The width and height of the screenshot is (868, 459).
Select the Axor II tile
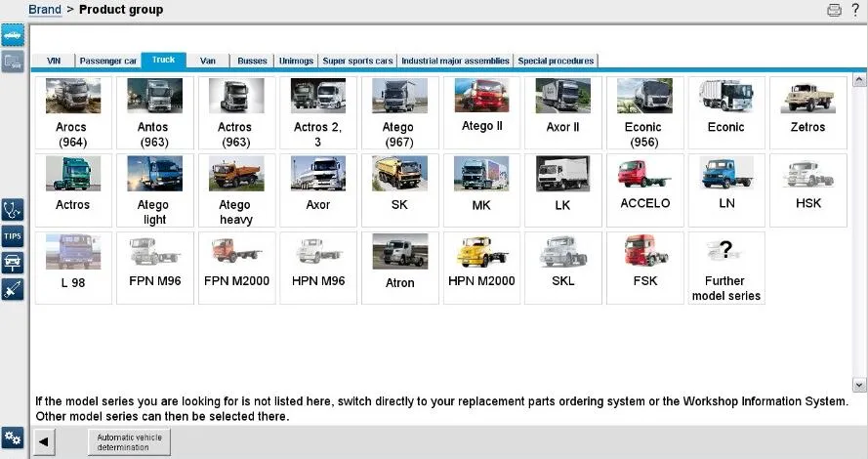coord(563,113)
